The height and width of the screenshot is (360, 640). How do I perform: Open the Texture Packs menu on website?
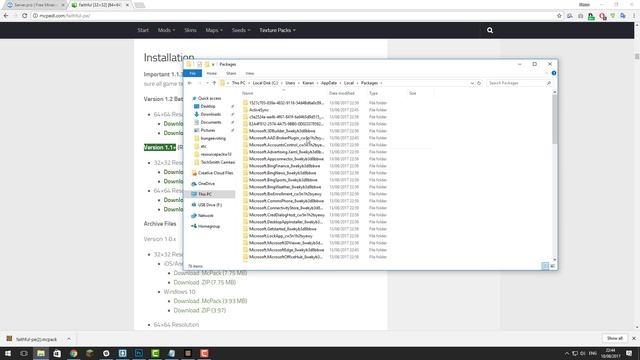pyautogui.click(x=277, y=30)
